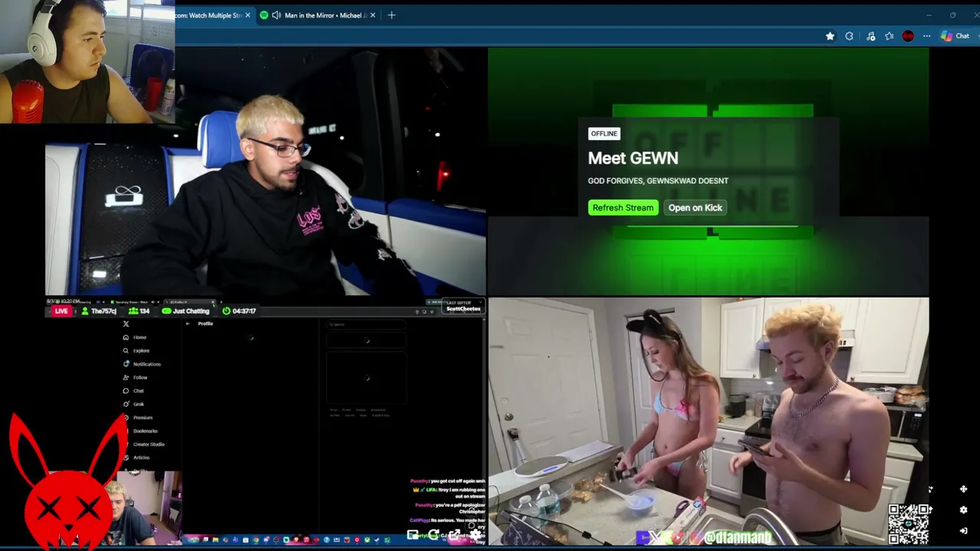
Task: Open the browser extensions menu
Action: coord(849,36)
